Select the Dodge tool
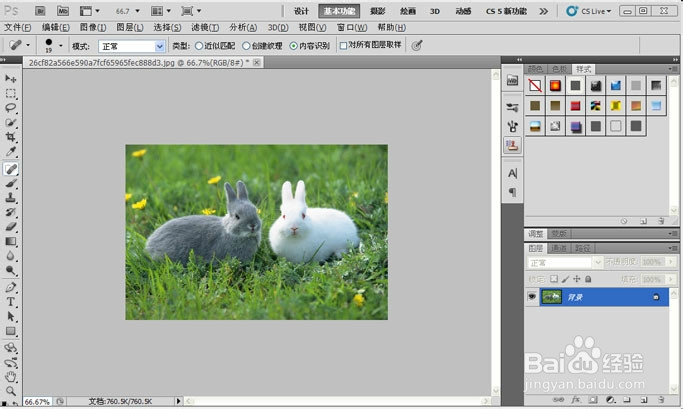Viewport: 683px width, 409px height. coord(10,271)
